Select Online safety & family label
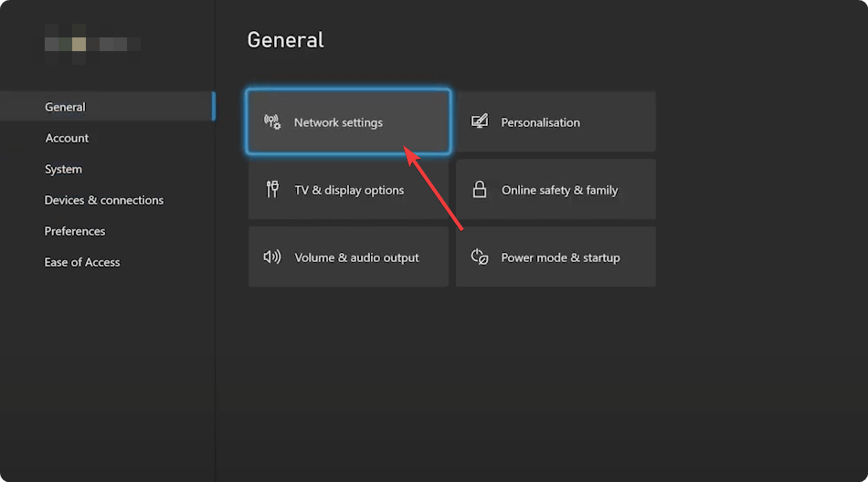The width and height of the screenshot is (868, 482). coord(559,190)
